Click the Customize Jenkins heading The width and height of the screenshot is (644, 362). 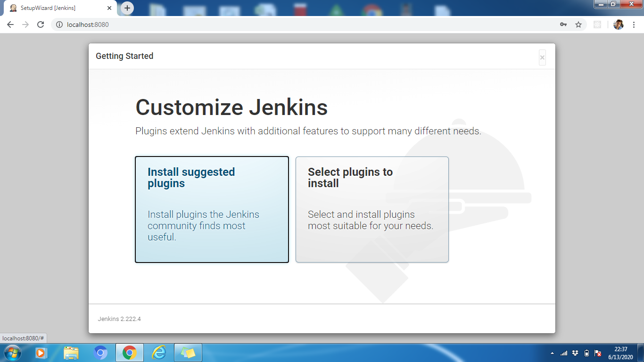[x=231, y=107]
